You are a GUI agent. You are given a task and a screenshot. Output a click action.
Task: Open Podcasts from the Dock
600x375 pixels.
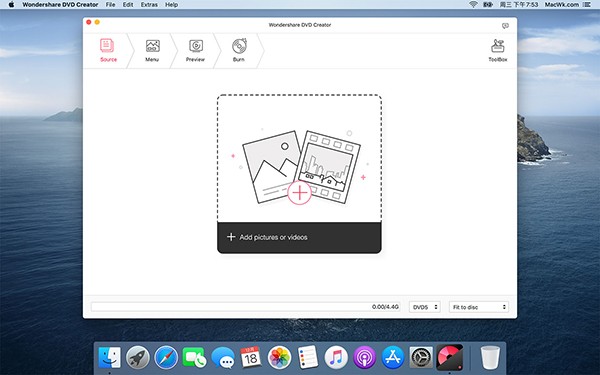[x=364, y=358]
